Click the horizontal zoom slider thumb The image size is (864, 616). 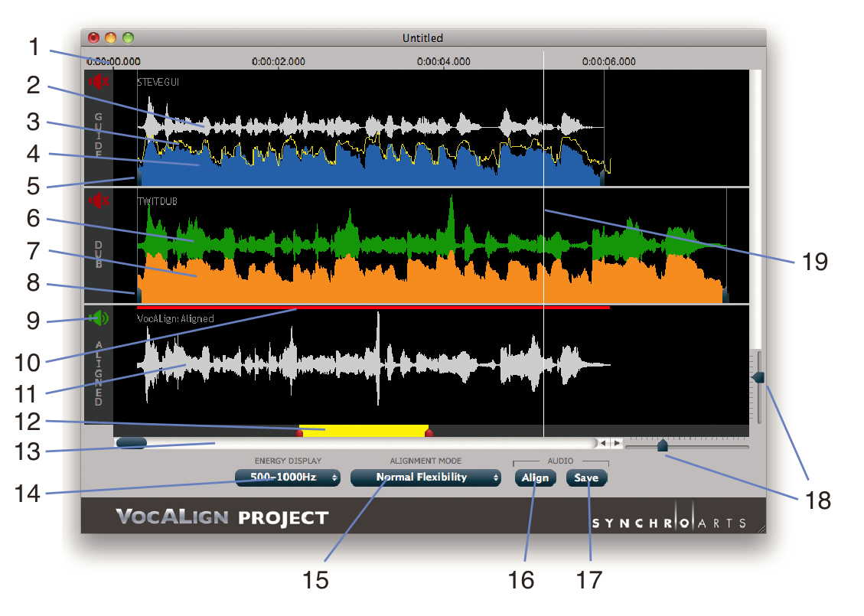pos(663,445)
